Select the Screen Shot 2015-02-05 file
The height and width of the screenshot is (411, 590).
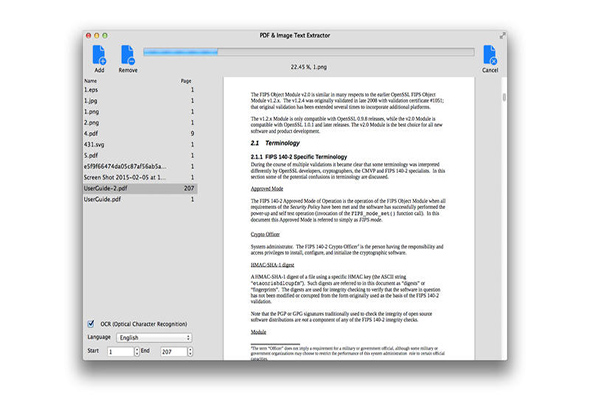click(140, 177)
